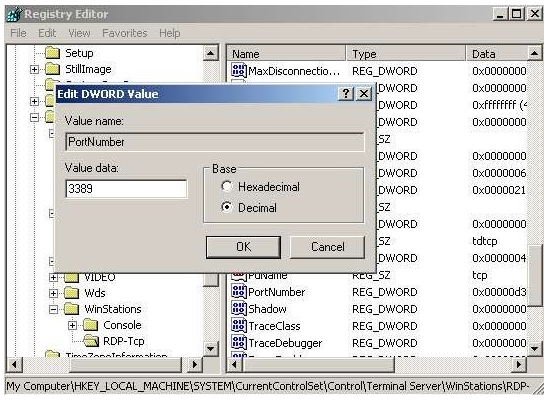This screenshot has height=400, width=550.
Task: Click the TraceDebugger DWORD value icon
Action: click(x=239, y=342)
